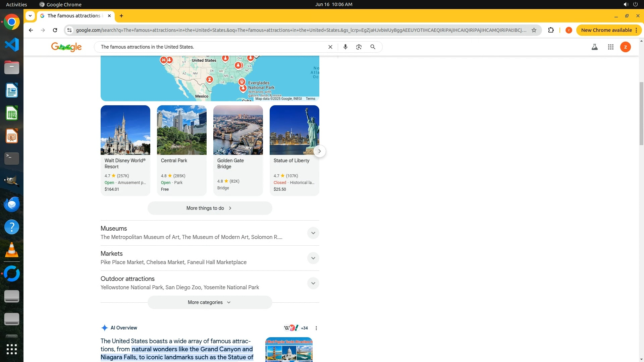Expand the Outdoor attractions category

(313, 283)
